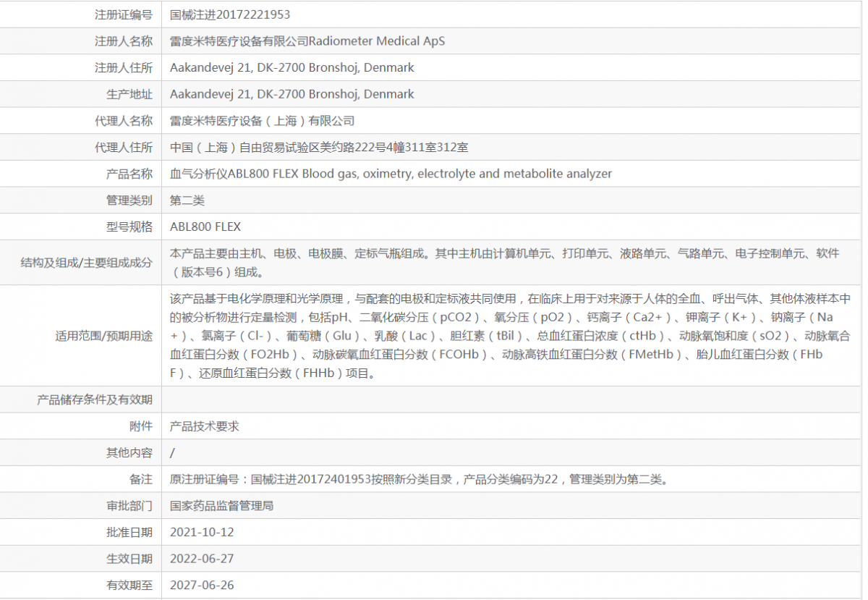Click the 产品储存条件及有效期 label
Screen dimensions: 868x600
click(x=95, y=400)
